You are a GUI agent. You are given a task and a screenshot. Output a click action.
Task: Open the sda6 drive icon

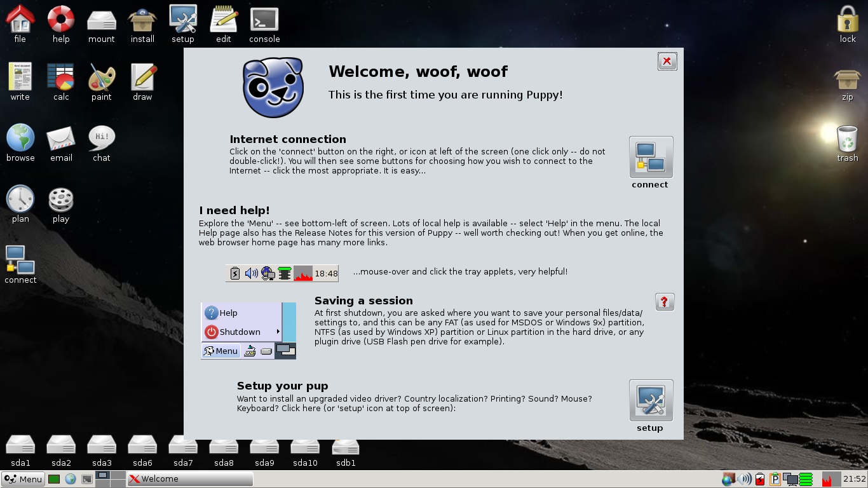click(x=142, y=445)
